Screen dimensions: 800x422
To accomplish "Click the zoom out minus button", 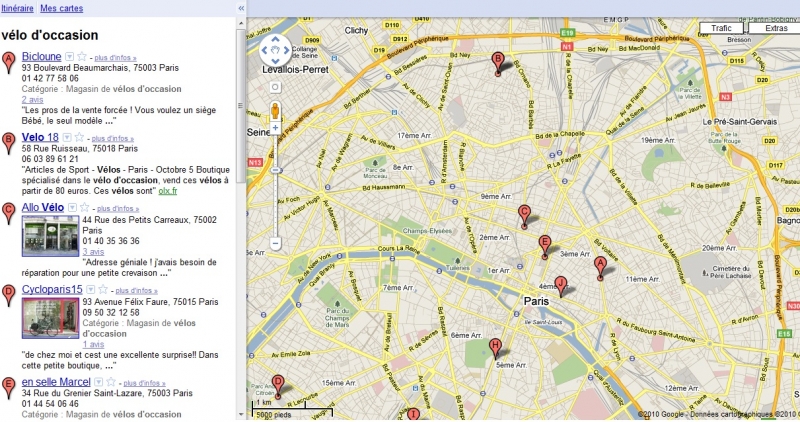I will (x=274, y=242).
